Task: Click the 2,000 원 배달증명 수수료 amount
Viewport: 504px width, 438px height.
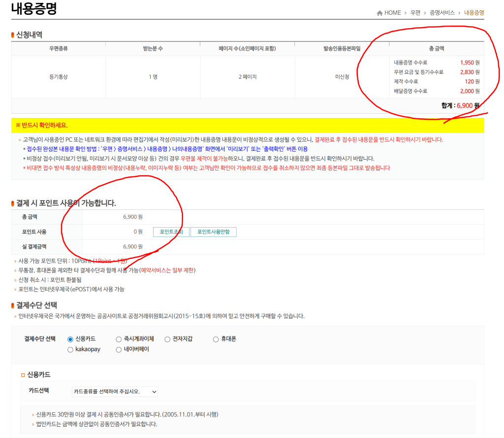Action: pyautogui.click(x=470, y=92)
